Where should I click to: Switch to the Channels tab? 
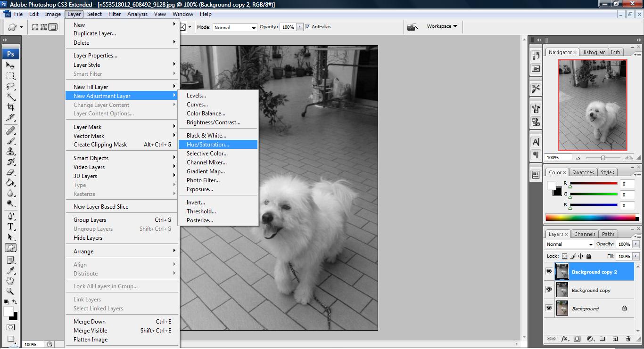pos(585,234)
